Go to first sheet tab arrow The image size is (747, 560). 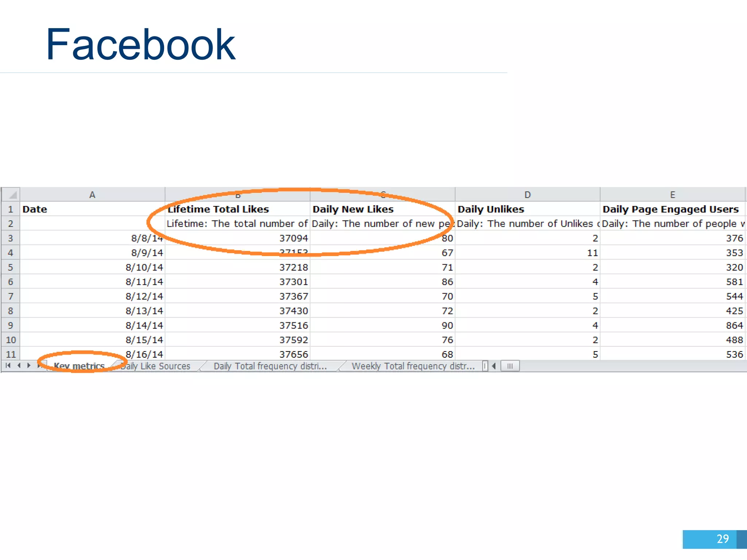(8, 366)
